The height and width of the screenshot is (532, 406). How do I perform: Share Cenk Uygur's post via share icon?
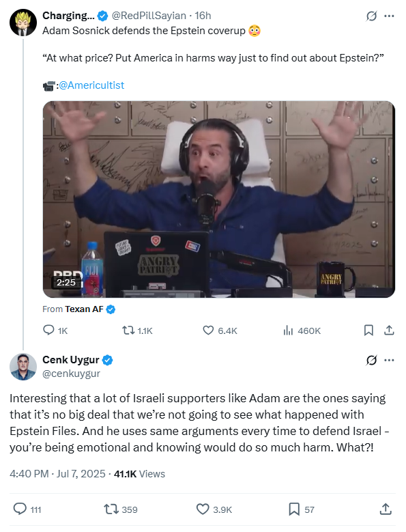[x=386, y=509]
